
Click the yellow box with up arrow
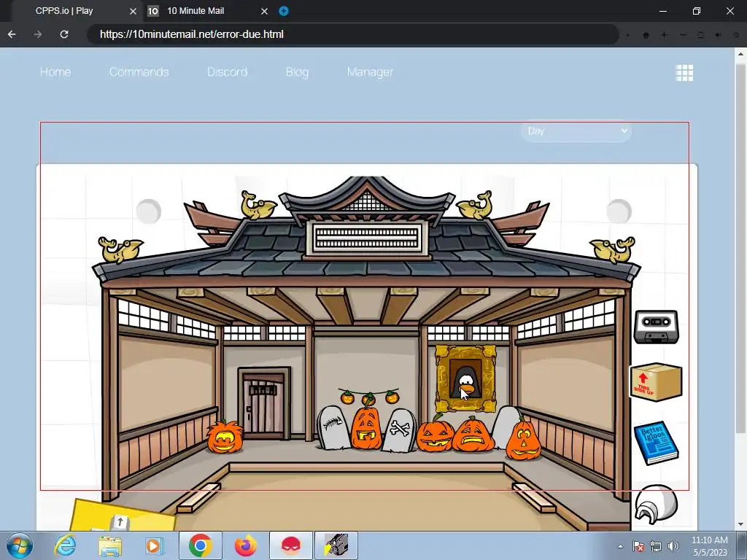(122, 516)
